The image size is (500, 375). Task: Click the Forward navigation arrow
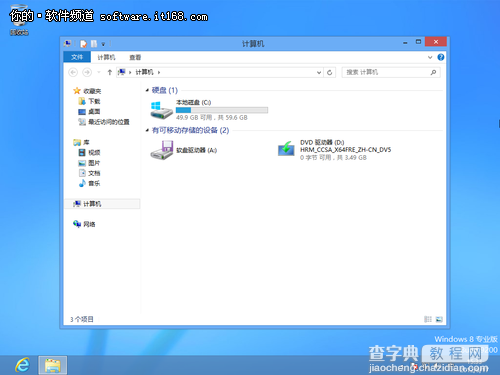87,72
